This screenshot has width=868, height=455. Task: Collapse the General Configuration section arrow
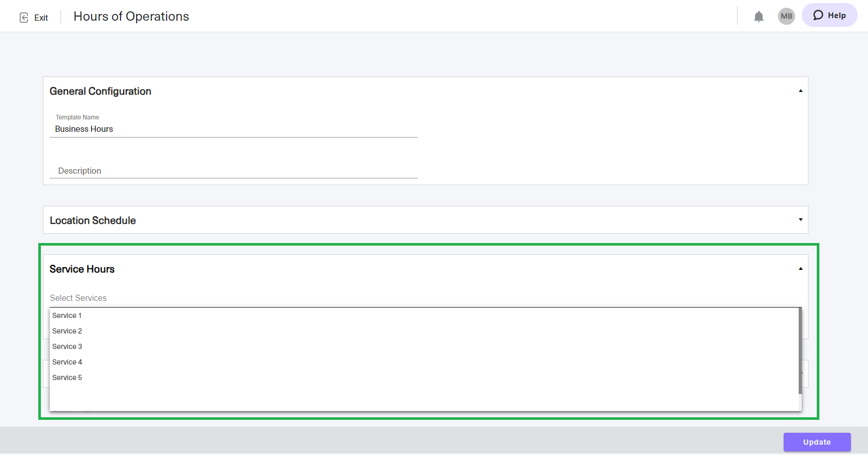[800, 91]
